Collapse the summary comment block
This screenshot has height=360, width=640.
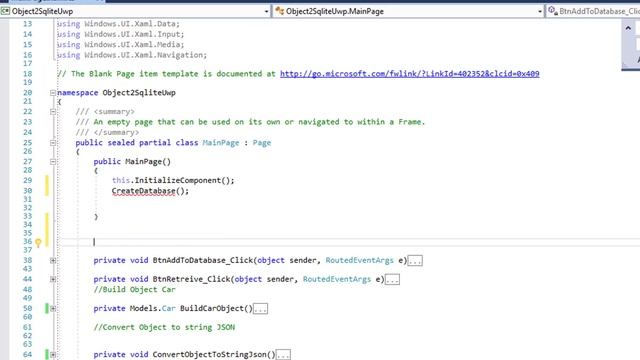click(53, 112)
